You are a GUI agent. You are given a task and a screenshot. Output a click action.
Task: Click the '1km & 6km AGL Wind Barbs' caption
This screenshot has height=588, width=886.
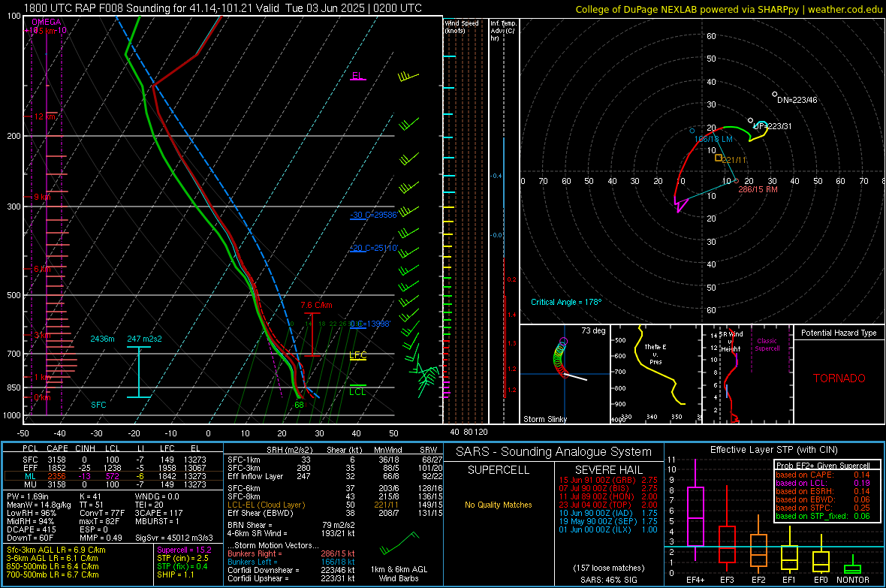(399, 574)
